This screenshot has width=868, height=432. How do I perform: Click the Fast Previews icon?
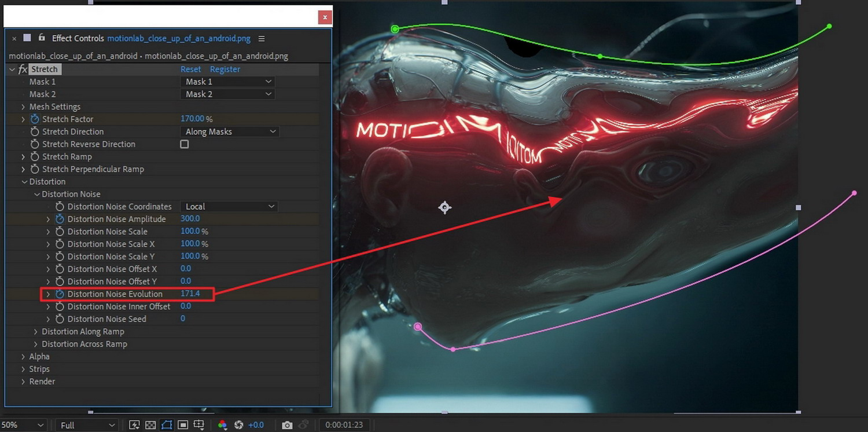[x=134, y=425]
